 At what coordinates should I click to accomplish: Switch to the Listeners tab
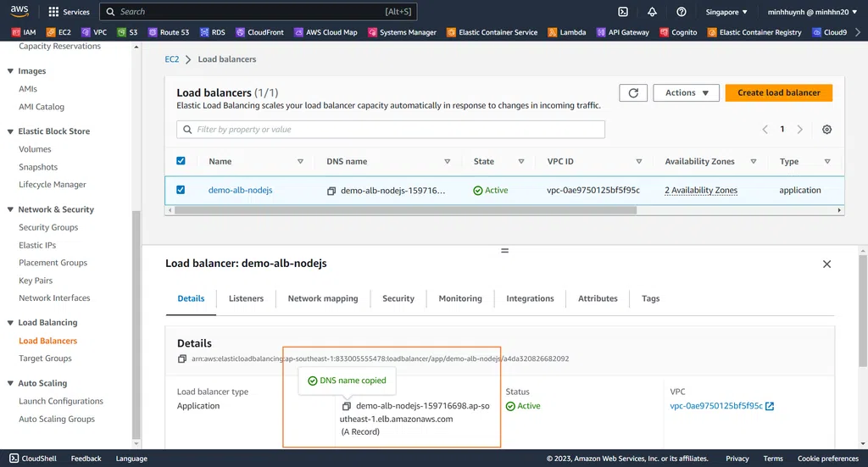(246, 298)
